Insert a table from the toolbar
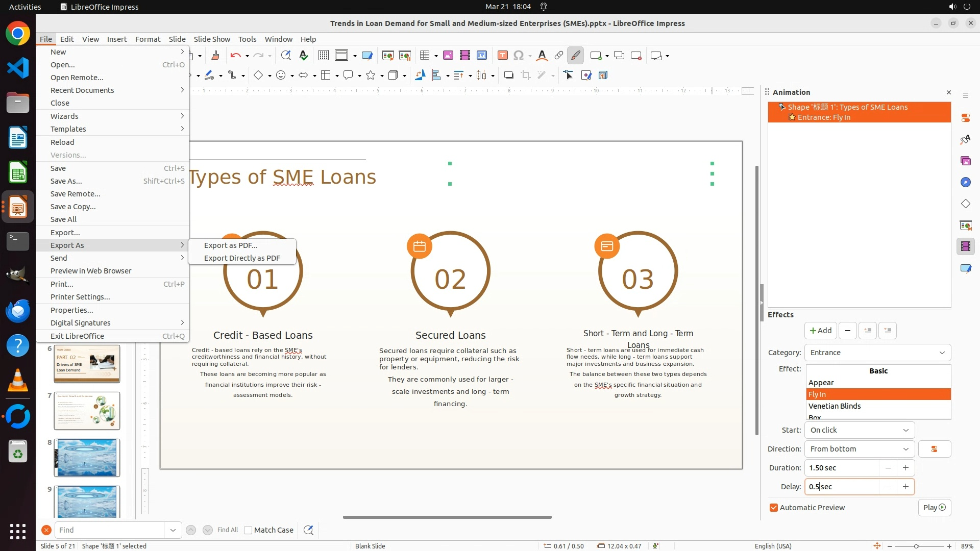The height and width of the screenshot is (551, 980). pyautogui.click(x=424, y=56)
